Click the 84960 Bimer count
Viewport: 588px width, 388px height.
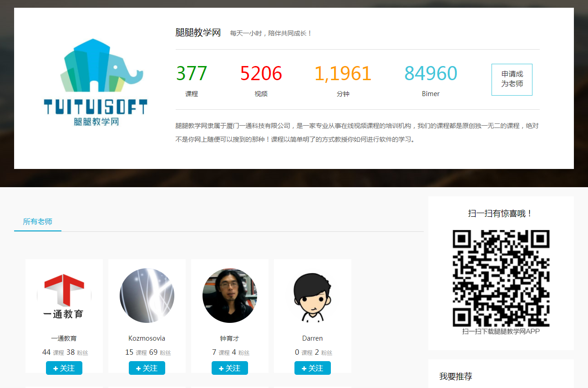point(431,80)
